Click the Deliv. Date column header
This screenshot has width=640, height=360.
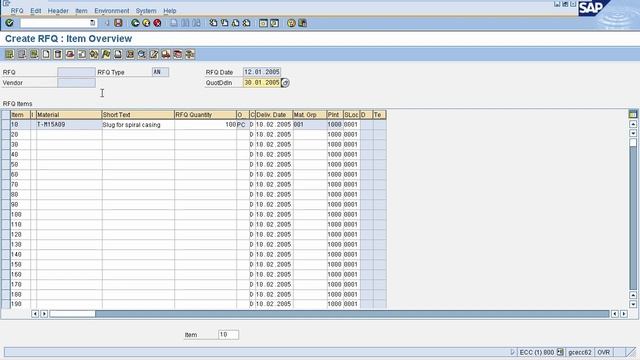[274, 115]
